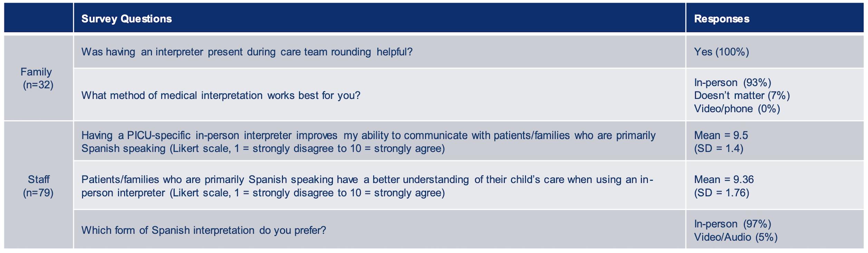
Task: Click the Video/phone (0%) response
Action: (737, 109)
